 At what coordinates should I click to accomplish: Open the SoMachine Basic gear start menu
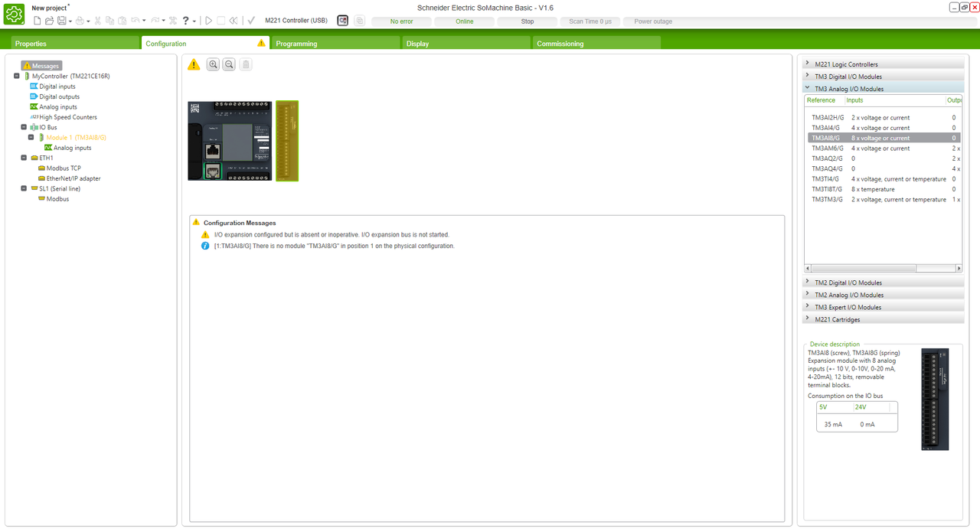15,14
